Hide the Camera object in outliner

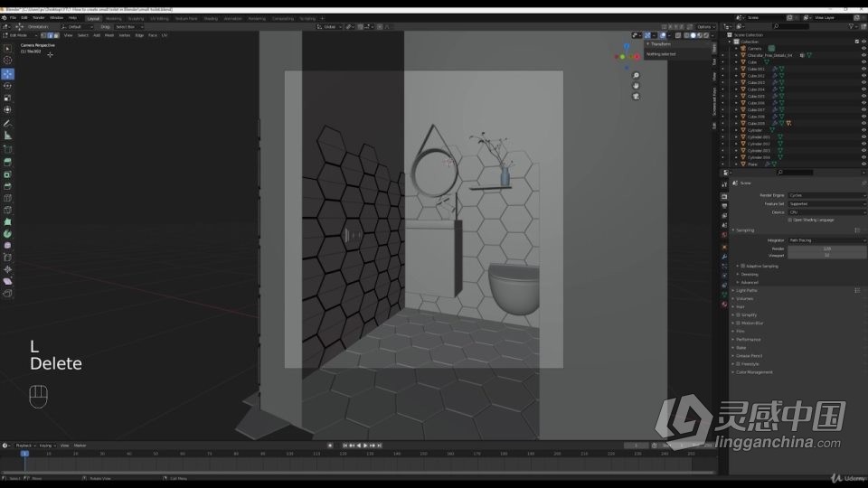pyautogui.click(x=863, y=49)
